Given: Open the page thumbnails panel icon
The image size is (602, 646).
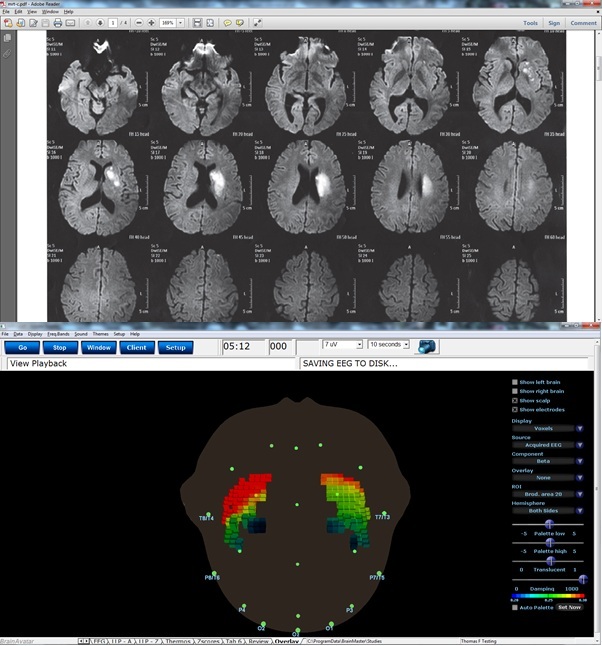Looking at the screenshot, I should click(x=8, y=37).
